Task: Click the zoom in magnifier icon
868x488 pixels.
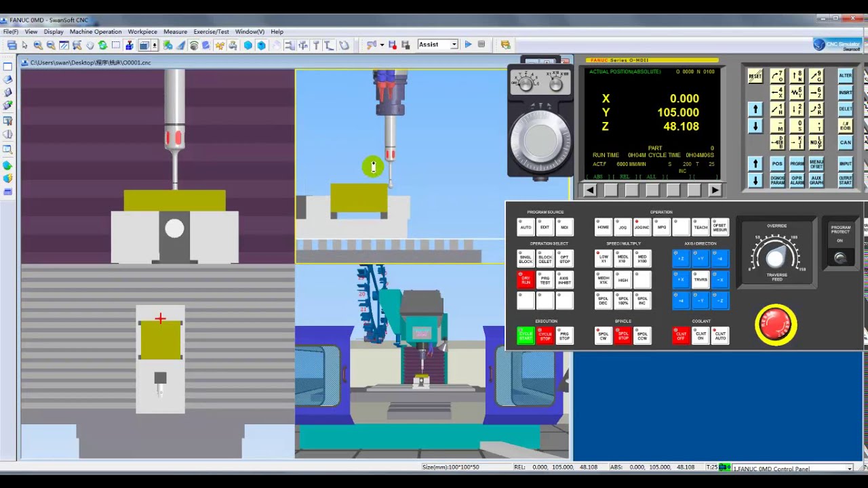Action: click(38, 45)
